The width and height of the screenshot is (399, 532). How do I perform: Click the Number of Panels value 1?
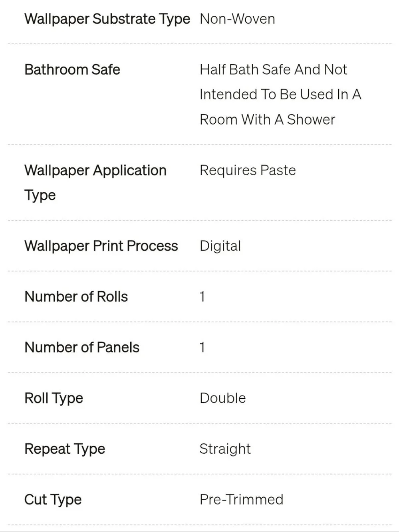pos(202,347)
